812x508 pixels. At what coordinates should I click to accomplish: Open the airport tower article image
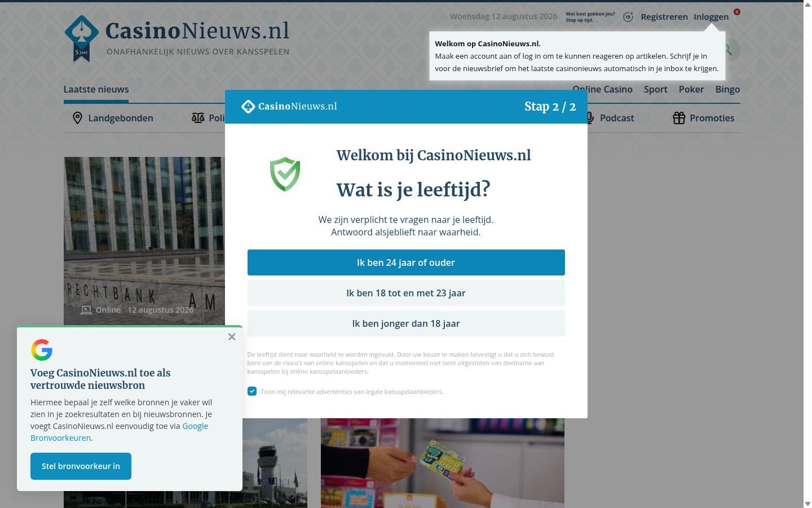coord(275,463)
